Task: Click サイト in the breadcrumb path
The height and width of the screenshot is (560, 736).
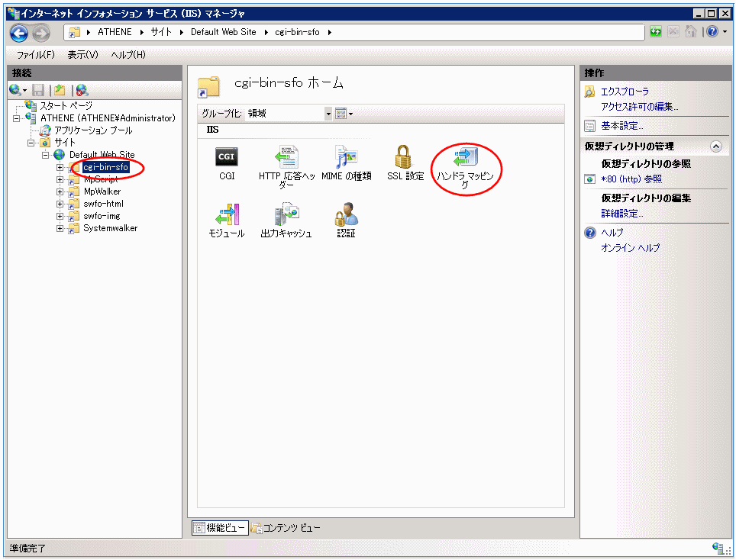Action: click(x=161, y=32)
